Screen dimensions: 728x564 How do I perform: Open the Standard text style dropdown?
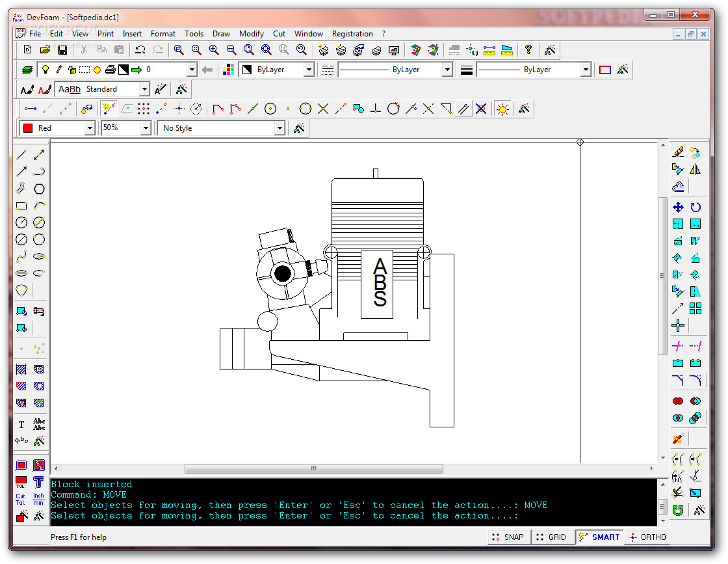(x=144, y=89)
